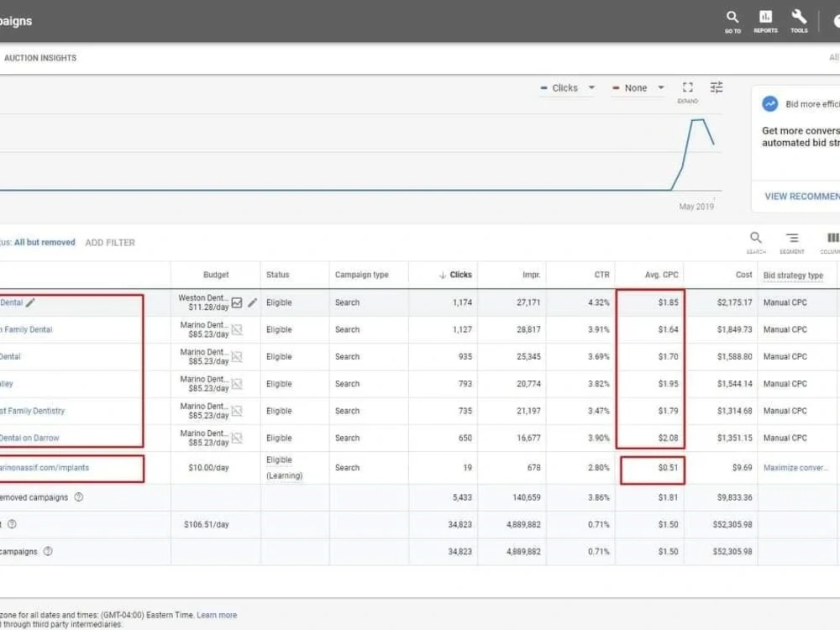Click the Eligible (Learning) status cell
This screenshot has width=840, height=630.
point(284,468)
